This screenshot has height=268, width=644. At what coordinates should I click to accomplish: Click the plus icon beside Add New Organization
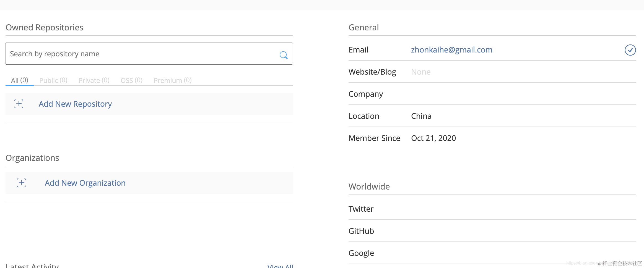coord(22,183)
